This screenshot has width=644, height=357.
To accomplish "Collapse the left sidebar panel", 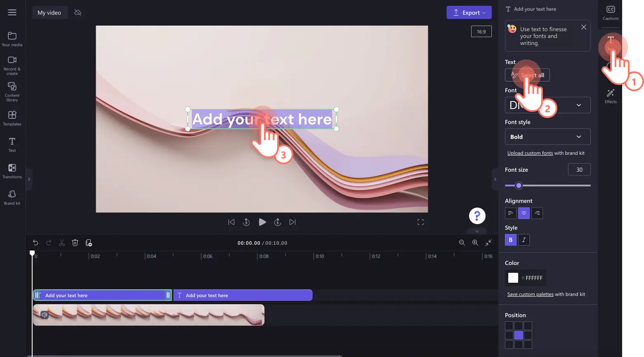I will point(29,179).
